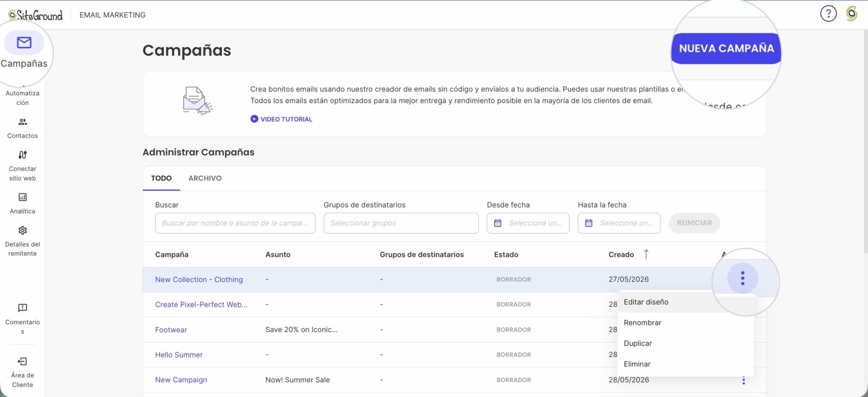Open the Footwear campaign
Viewport: 868px width, 397px height.
tap(171, 330)
